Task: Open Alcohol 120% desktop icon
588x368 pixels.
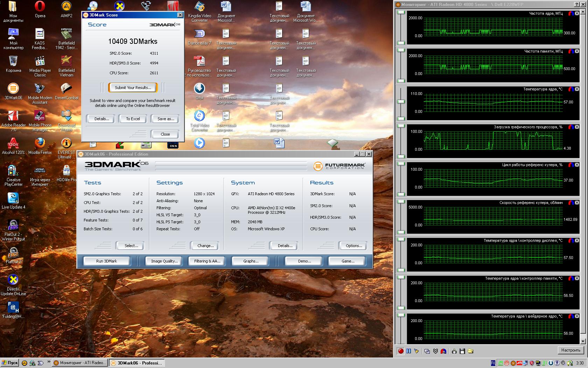Action: point(13,146)
